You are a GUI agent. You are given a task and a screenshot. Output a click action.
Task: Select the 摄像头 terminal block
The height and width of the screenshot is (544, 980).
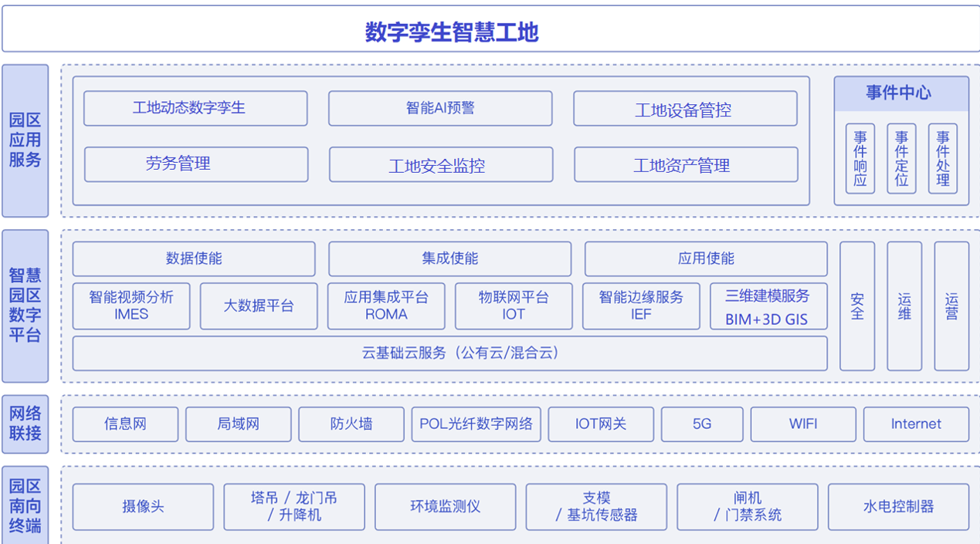tap(142, 507)
